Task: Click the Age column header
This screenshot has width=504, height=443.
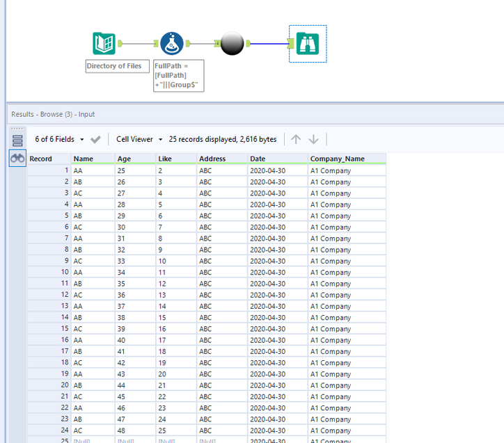Action: (x=124, y=159)
